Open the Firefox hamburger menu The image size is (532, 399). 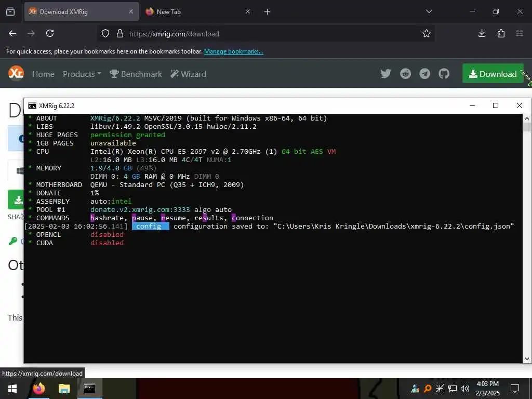520,33
